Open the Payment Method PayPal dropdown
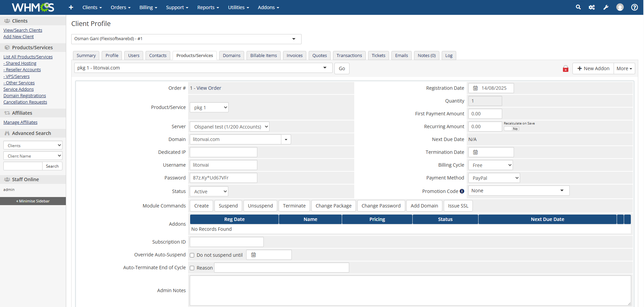 pyautogui.click(x=494, y=178)
